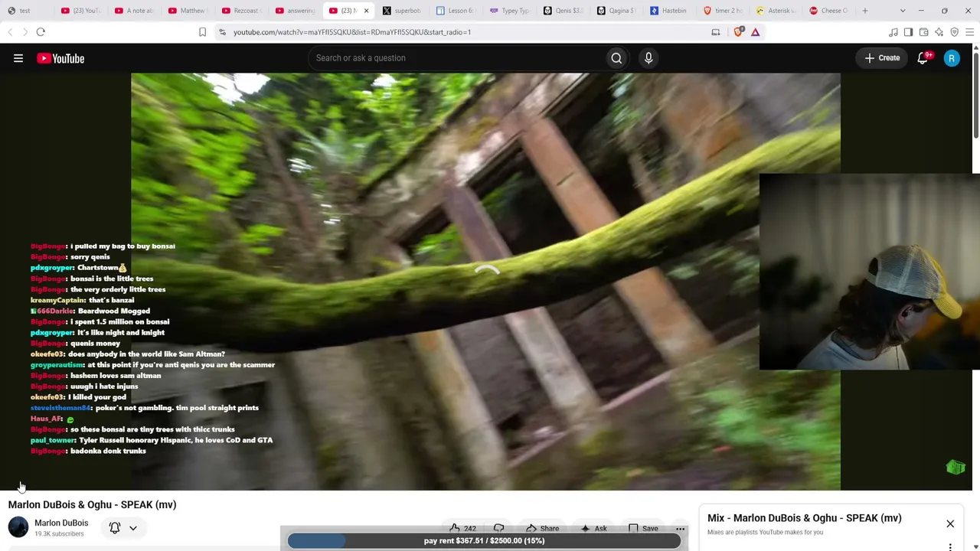Focus the YouTube search box
This screenshot has height=551, width=980.
[x=457, y=58]
